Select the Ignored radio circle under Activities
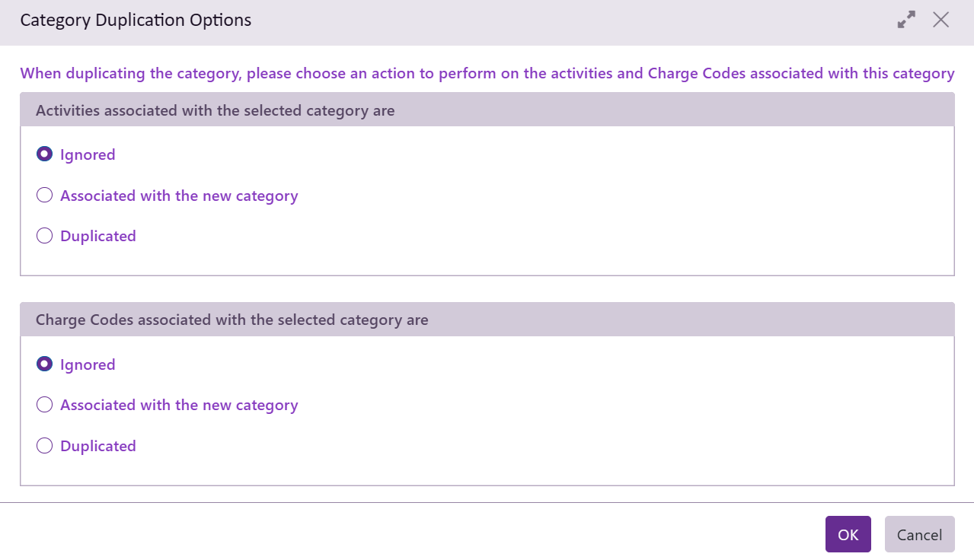Screen dimensions: 974x560 (x=44, y=154)
